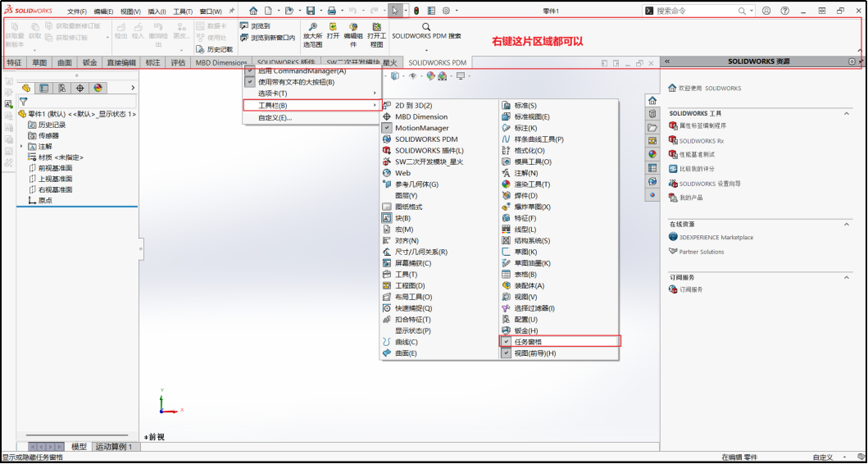This screenshot has width=868, height=464.
Task: Open the PropertyManager tab icon
Action: [43, 88]
